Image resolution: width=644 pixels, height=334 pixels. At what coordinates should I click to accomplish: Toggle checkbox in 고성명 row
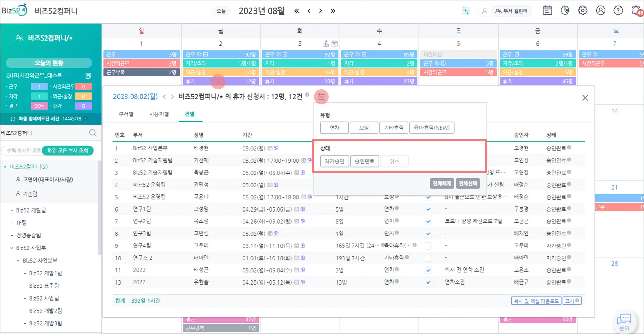428,209
